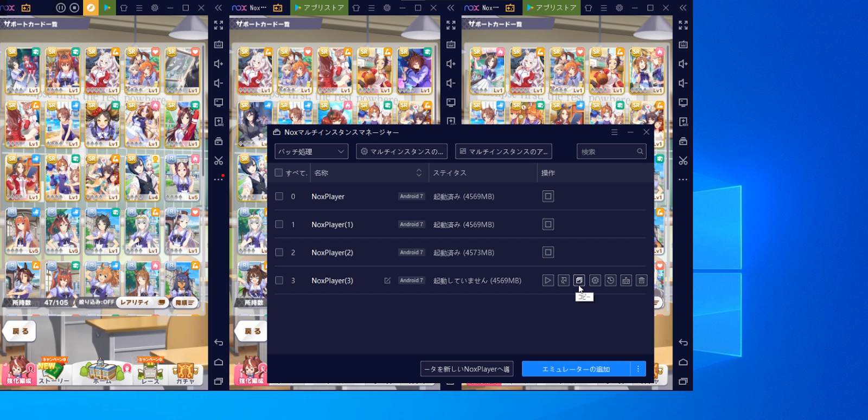The width and height of the screenshot is (868, 420).
Task: Open ガチャ in the leftmost game bottom menu
Action: pos(185,373)
